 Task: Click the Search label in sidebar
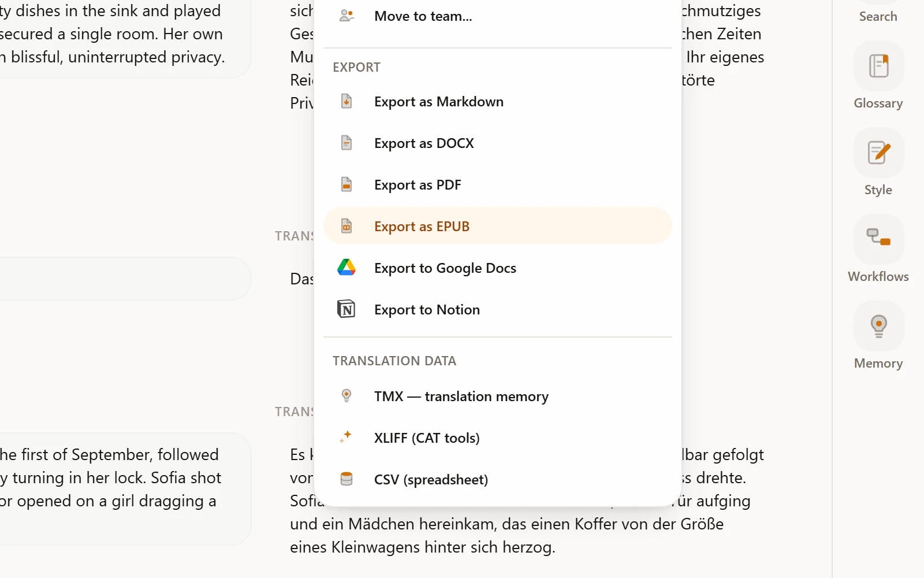pyautogui.click(x=878, y=16)
